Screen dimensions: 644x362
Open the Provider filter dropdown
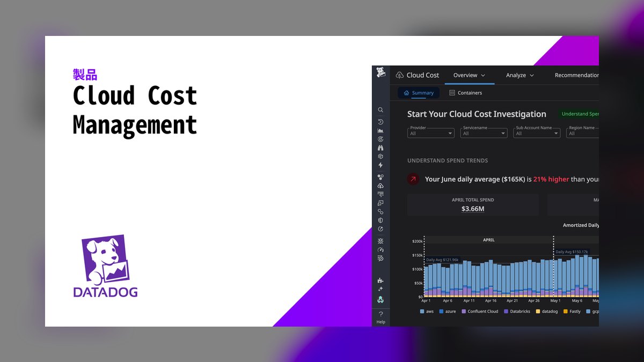[x=431, y=132]
